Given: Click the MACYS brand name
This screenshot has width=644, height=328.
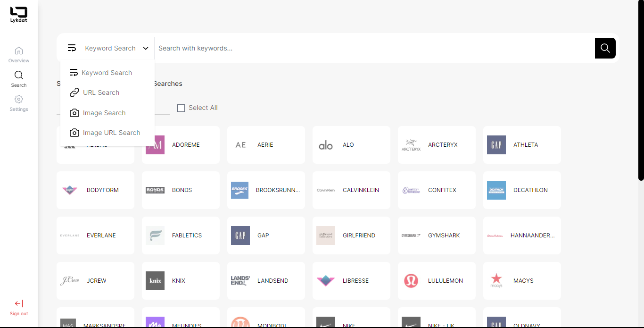Looking at the screenshot, I should click(523, 281).
